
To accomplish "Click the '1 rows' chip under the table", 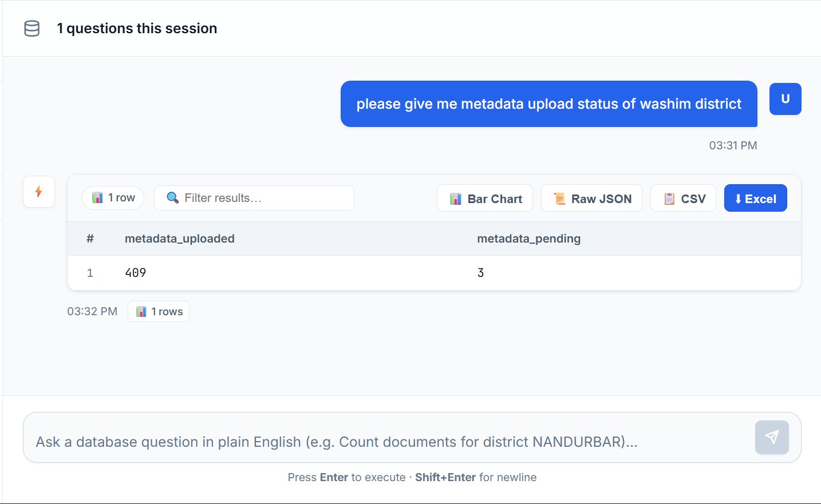I will pyautogui.click(x=159, y=312).
